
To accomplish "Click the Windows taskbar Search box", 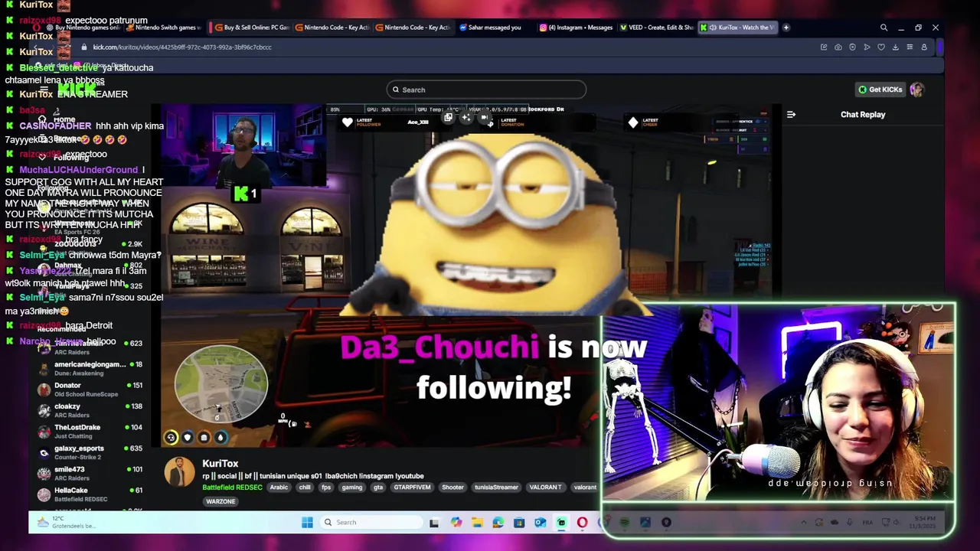I will [x=372, y=523].
